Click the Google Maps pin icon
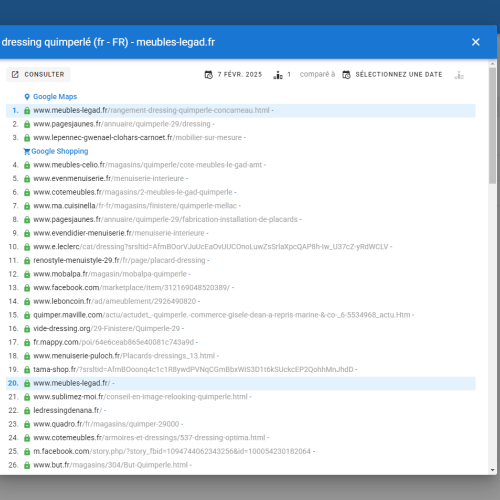The height and width of the screenshot is (500, 500). 27,97
